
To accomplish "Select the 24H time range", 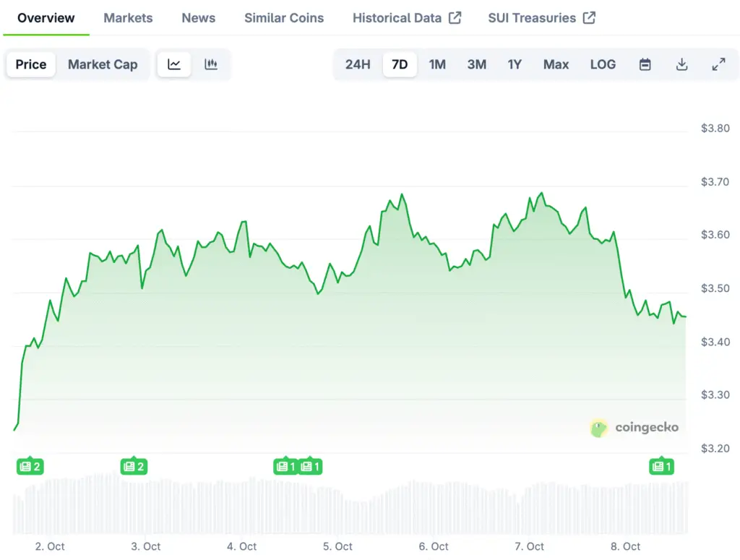I will tap(358, 64).
